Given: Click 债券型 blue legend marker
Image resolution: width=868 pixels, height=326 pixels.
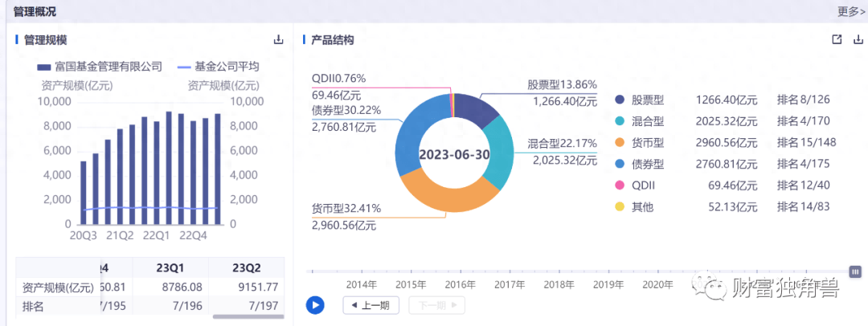Looking at the screenshot, I should 620,165.
